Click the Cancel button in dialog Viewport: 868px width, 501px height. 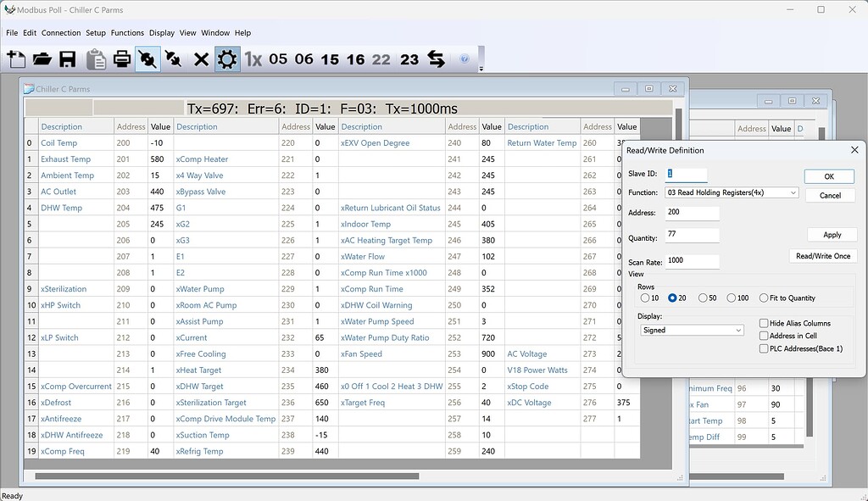pos(830,196)
